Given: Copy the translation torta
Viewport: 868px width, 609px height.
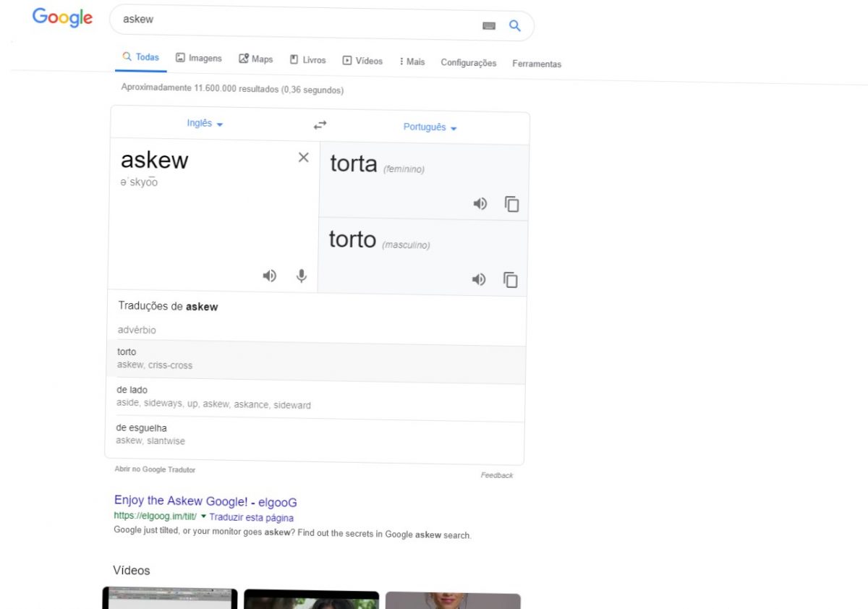Looking at the screenshot, I should click(x=512, y=205).
